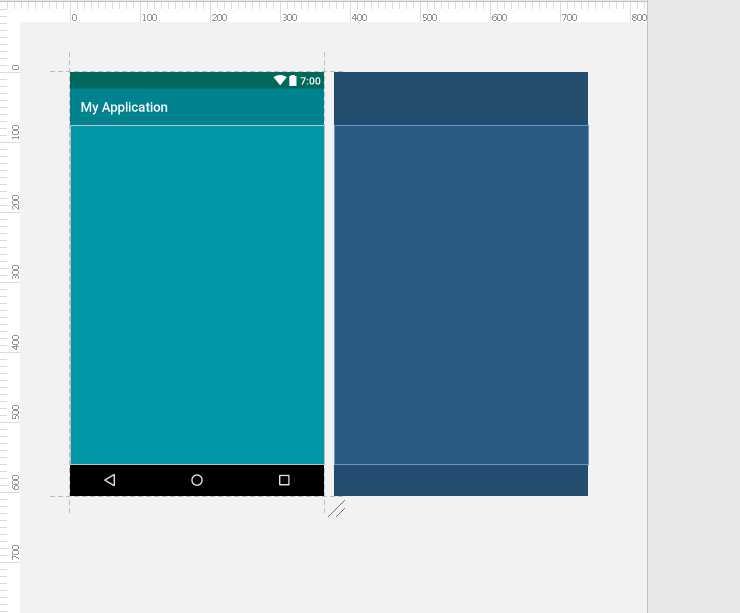
Task: Tap the Home circle navigation icon
Action: pyautogui.click(x=197, y=480)
